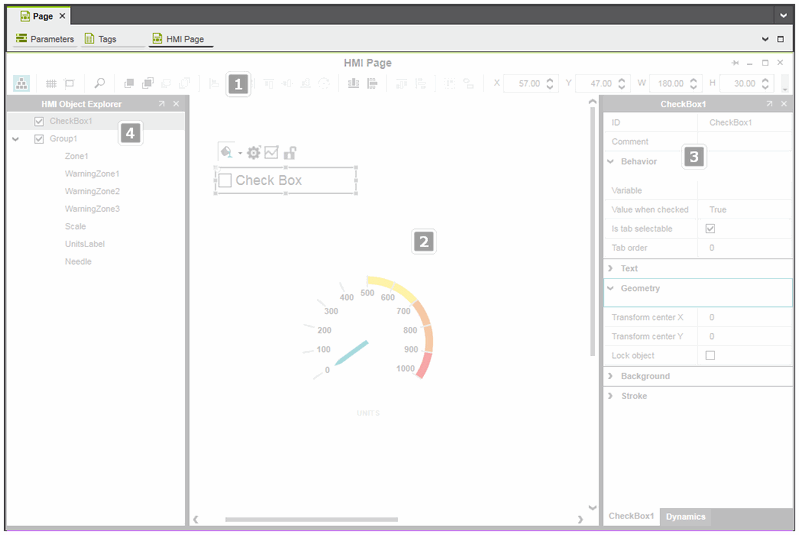Click the magnifier zoom icon in toolbar
This screenshot has width=799, height=535.
click(99, 84)
